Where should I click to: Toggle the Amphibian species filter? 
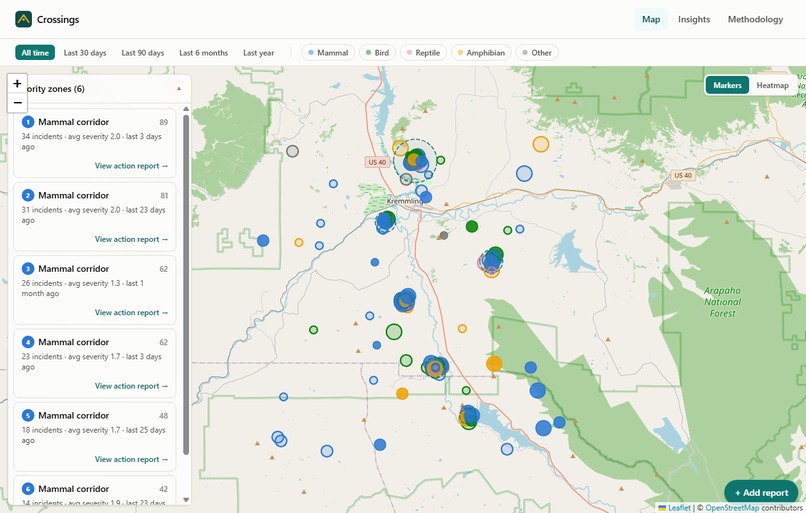[481, 52]
